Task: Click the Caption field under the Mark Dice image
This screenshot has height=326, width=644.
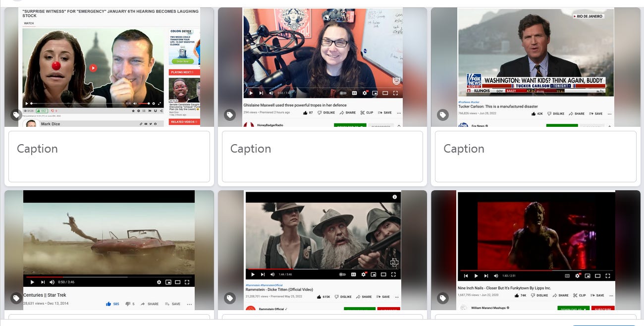Action: (x=109, y=157)
